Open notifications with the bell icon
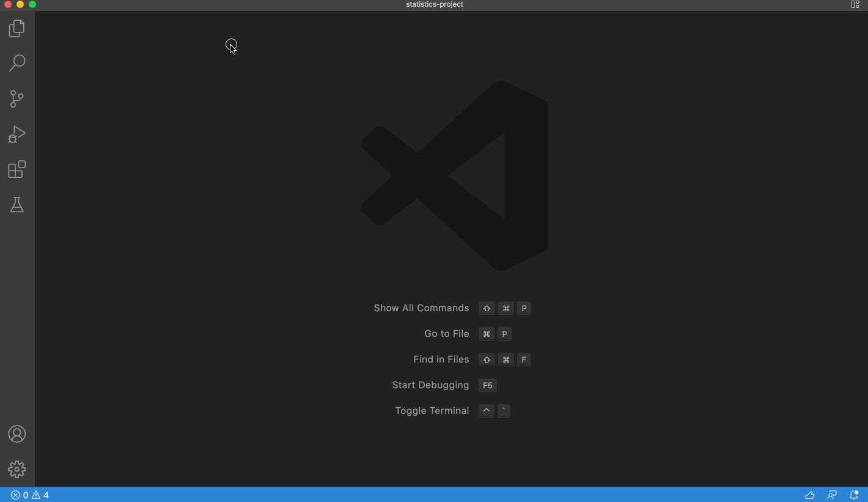This screenshot has width=868, height=502. 855,495
